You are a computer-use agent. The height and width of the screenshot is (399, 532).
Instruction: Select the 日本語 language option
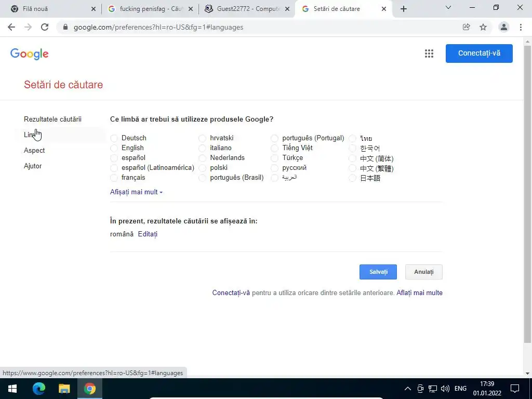353,178
